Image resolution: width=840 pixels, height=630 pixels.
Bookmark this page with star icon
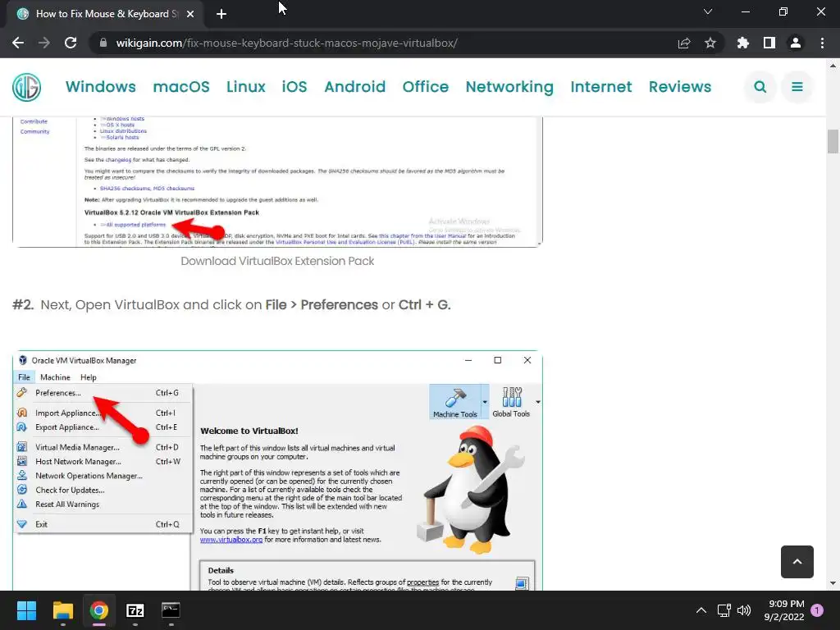coord(710,43)
